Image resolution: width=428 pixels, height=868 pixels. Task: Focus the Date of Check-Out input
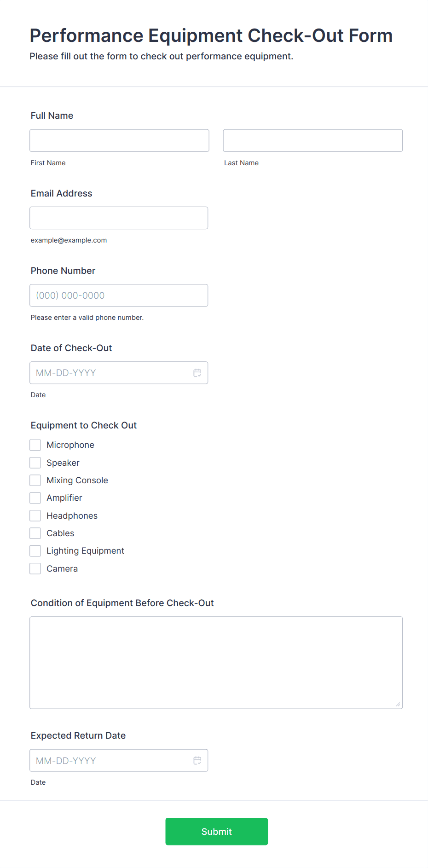click(110, 373)
